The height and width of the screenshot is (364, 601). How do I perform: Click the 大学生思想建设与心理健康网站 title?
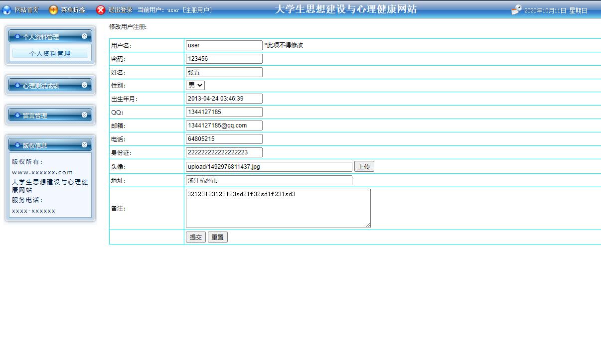pyautogui.click(x=346, y=9)
